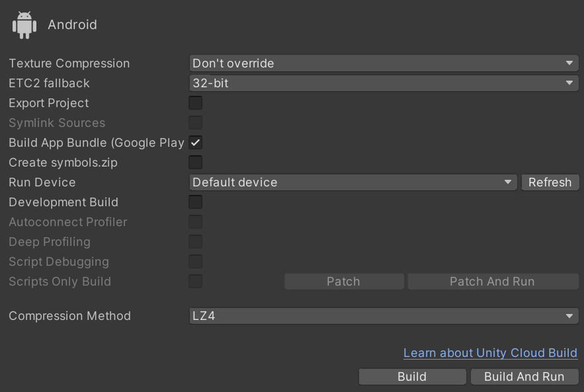
Task: Open the Texture Compression dropdown
Action: (384, 63)
